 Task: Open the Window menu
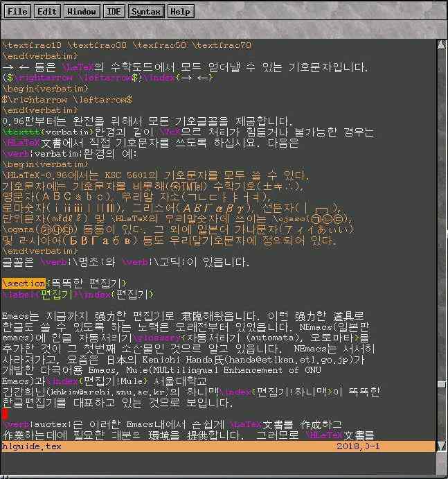click(x=82, y=12)
